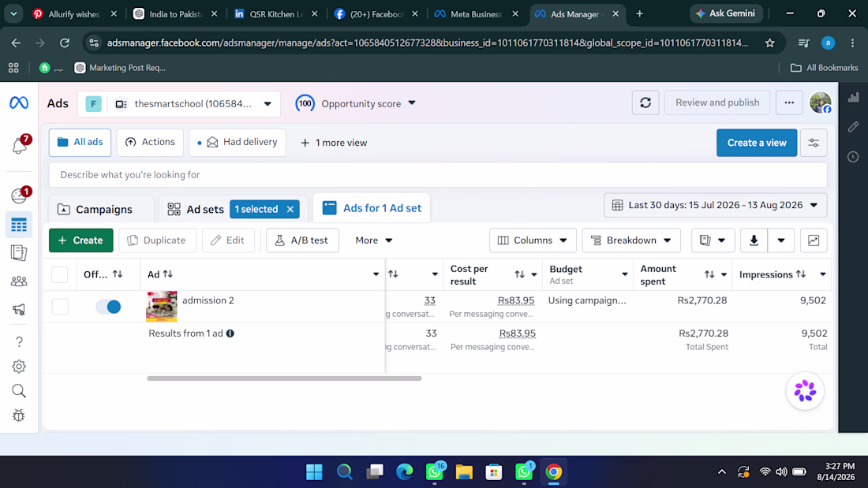This screenshot has height=488, width=868.
Task: Click the Create a view button
Action: pos(757,143)
